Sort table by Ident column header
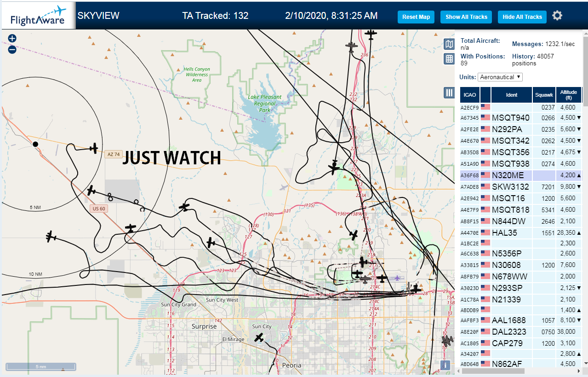 [x=512, y=95]
